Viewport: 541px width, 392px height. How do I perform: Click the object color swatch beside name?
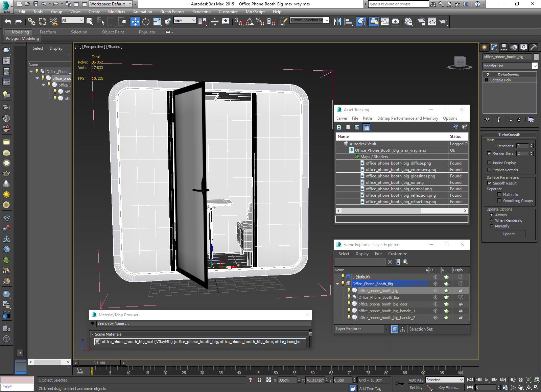536,57
